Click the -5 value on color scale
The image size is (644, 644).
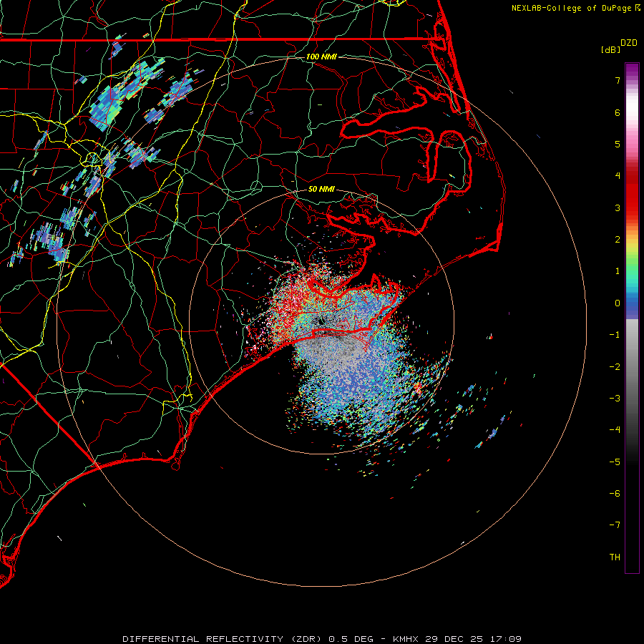coord(615,462)
